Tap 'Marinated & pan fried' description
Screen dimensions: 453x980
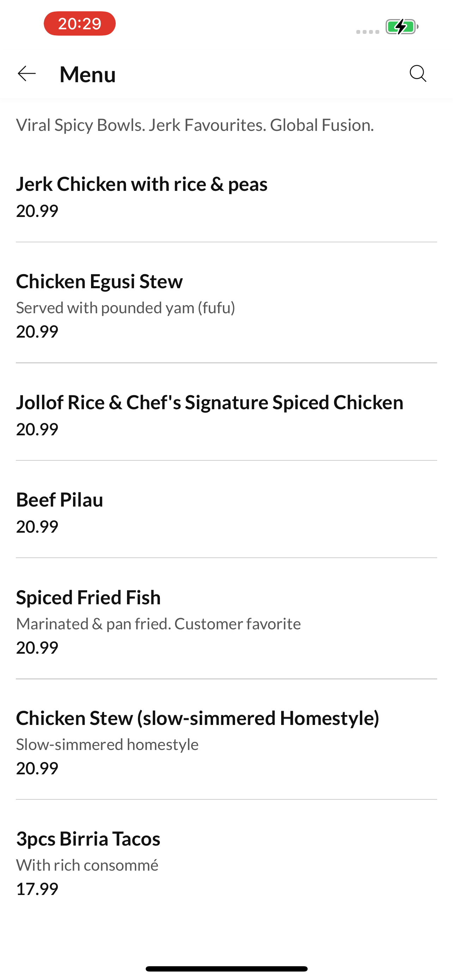tap(93, 624)
